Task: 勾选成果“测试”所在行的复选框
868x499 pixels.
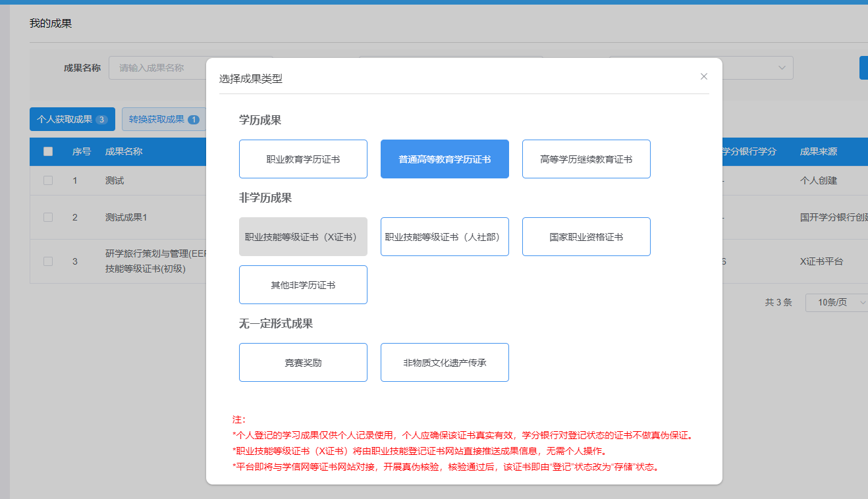Action: (47, 180)
